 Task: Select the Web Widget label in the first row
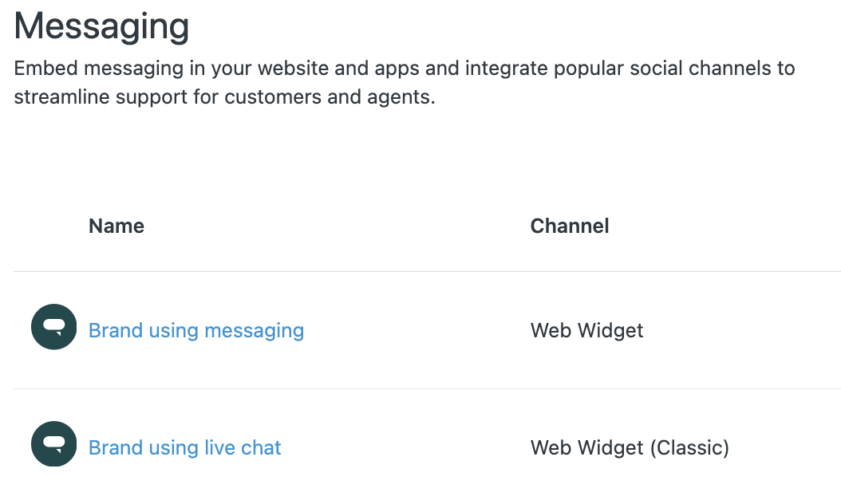[586, 330]
